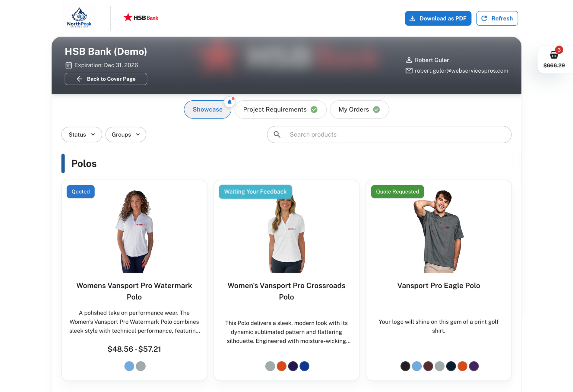Click the calendar icon beside the expiration date

tap(68, 65)
